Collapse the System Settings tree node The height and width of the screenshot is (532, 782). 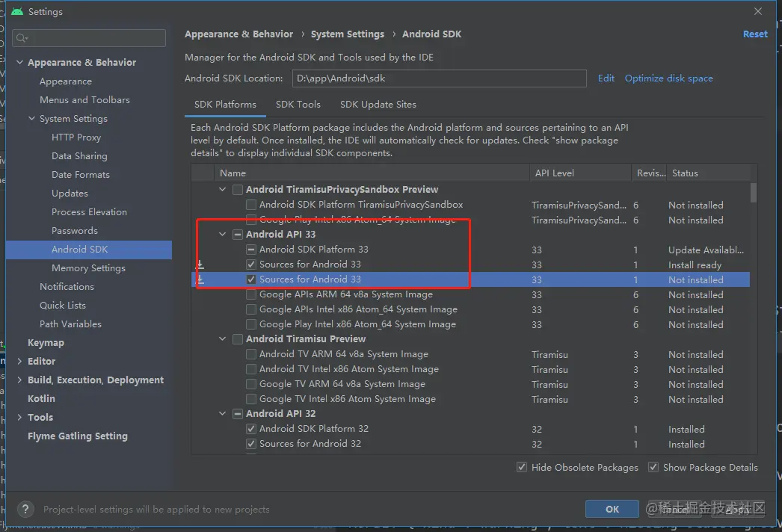pos(32,118)
